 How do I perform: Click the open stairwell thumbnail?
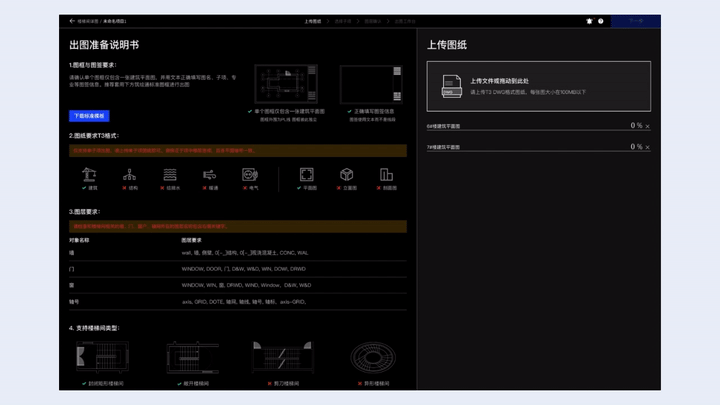click(192, 357)
